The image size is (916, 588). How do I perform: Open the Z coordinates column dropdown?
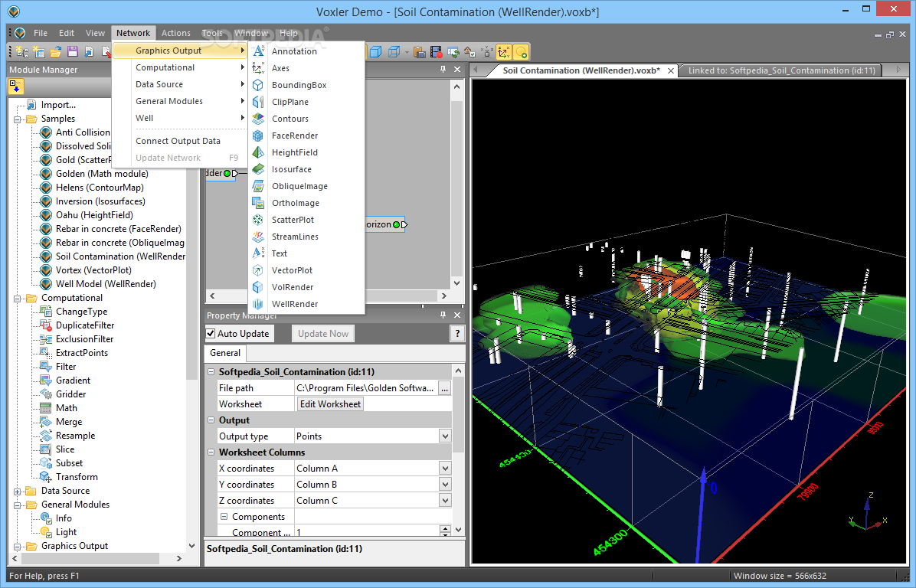point(445,501)
